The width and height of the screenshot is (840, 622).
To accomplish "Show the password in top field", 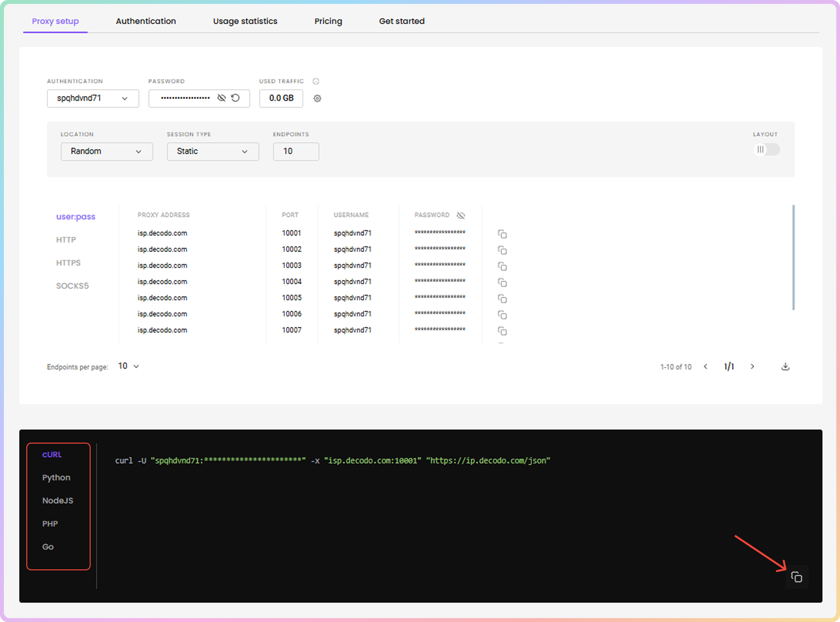I will pos(221,98).
